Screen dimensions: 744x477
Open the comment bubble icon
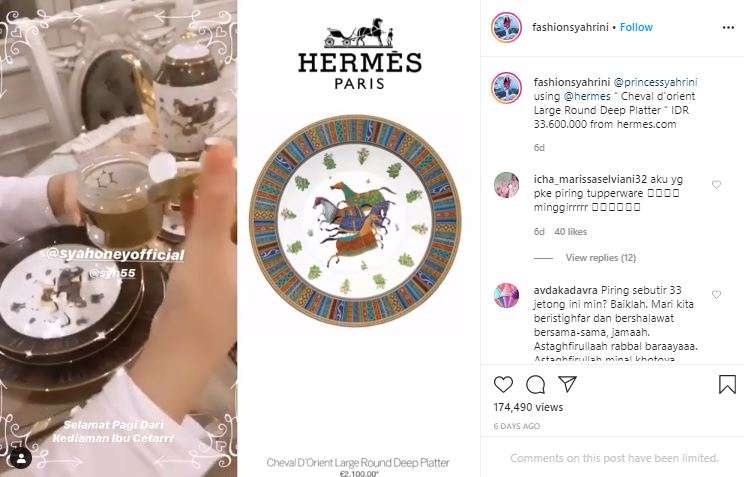[x=535, y=384]
